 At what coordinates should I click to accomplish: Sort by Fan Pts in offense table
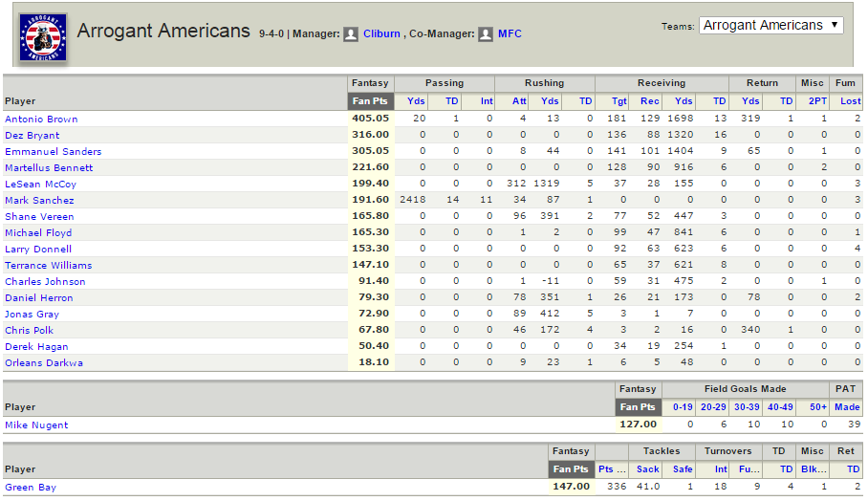pos(370,101)
